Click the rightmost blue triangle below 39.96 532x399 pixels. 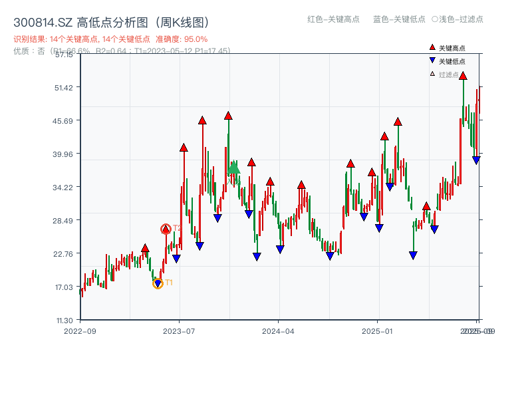click(475, 160)
